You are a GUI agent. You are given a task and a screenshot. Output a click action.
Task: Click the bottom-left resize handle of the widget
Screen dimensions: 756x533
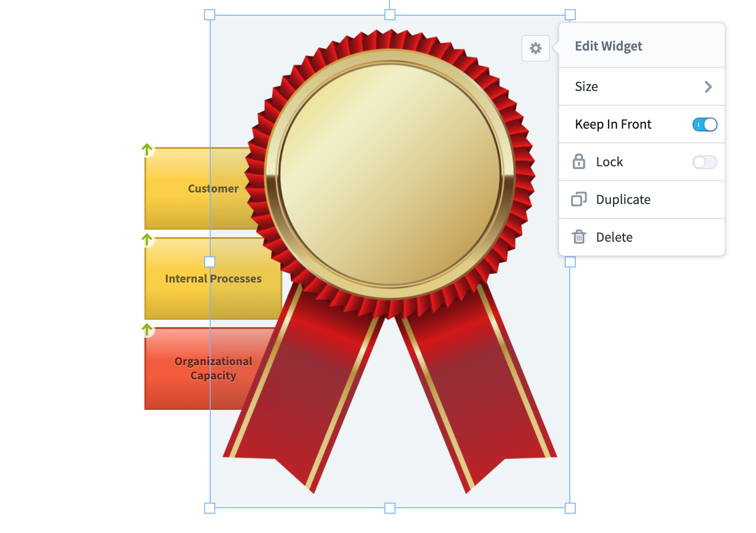point(210,508)
